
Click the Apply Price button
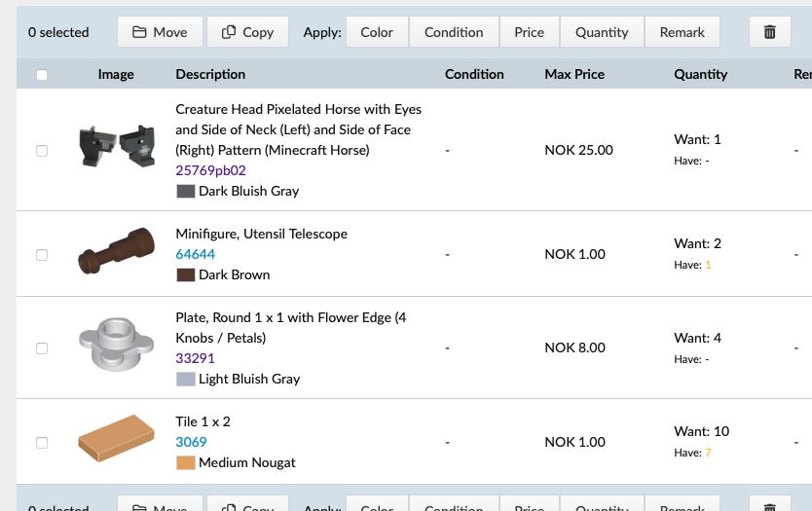[x=529, y=32]
